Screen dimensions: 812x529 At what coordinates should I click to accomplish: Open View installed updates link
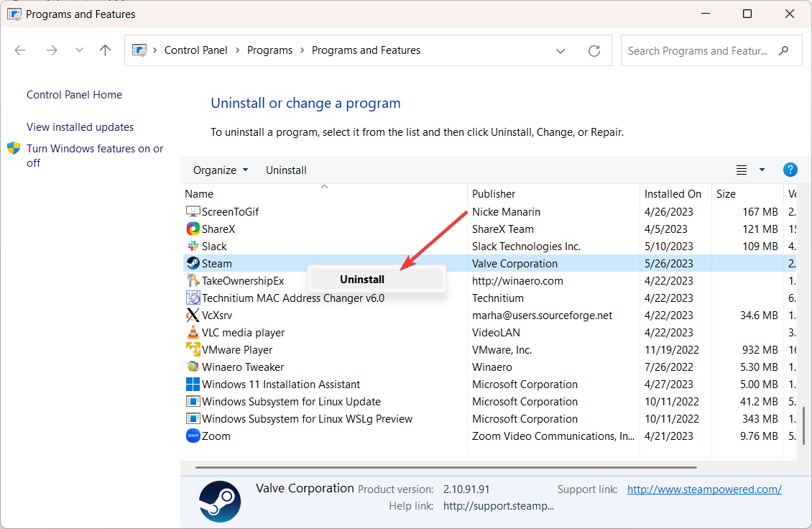[80, 127]
